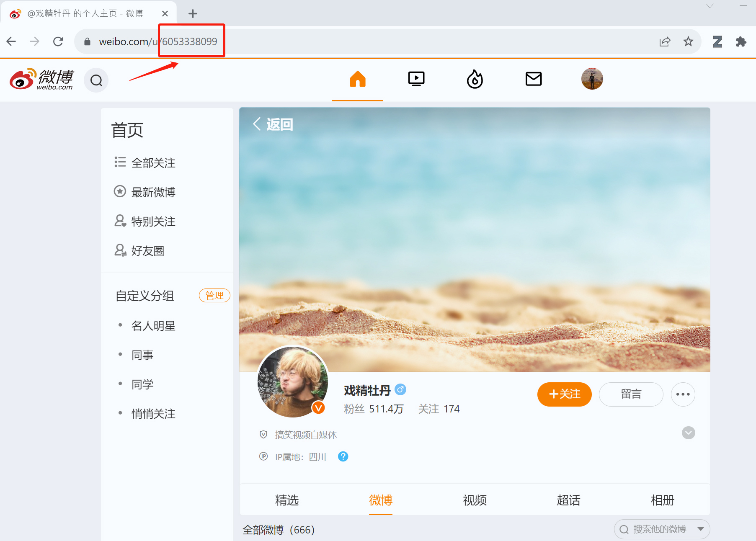Click the 搜索他的微博 search field
The image size is (756, 541).
tap(659, 529)
